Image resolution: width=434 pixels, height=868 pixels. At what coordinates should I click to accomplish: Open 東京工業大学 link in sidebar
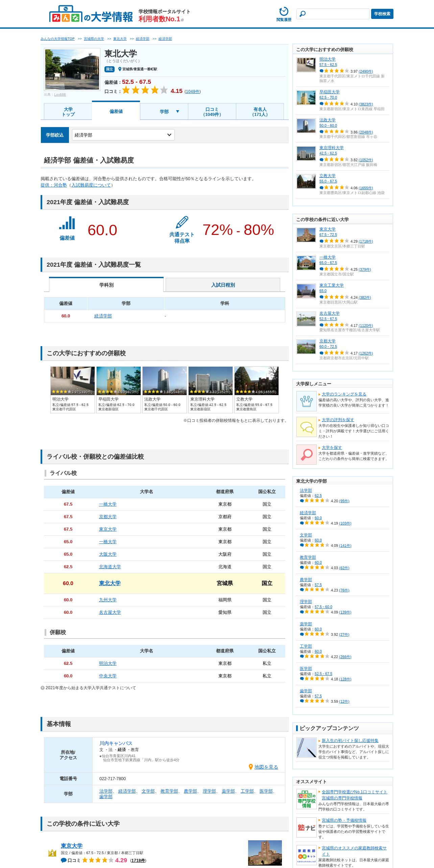point(331,285)
